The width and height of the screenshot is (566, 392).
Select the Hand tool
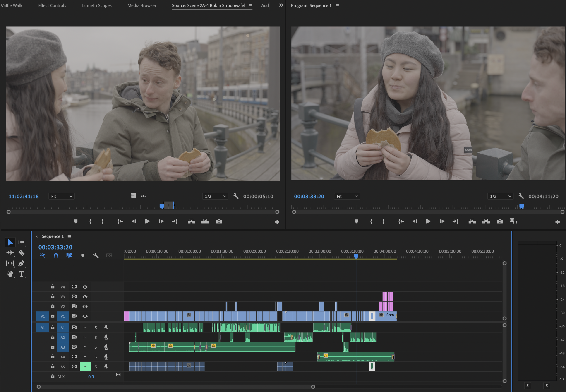(10, 274)
